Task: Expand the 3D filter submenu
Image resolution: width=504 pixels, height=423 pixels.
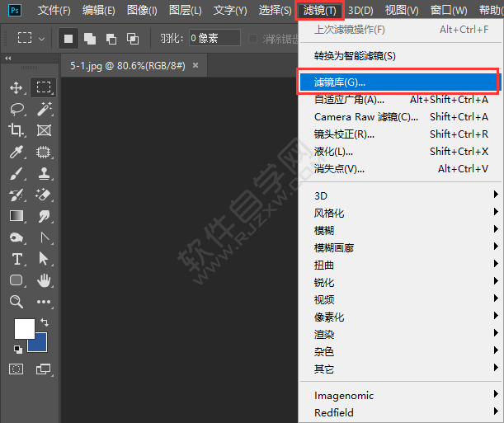Action: pyautogui.click(x=401, y=195)
